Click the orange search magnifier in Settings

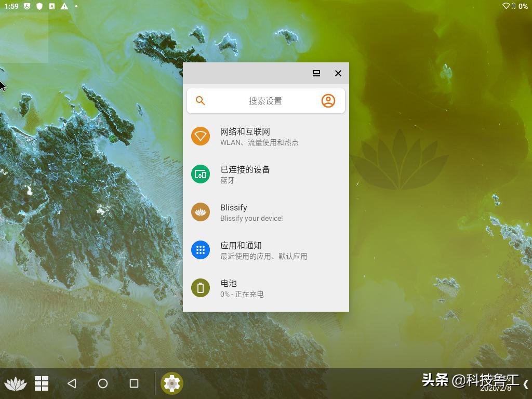200,100
